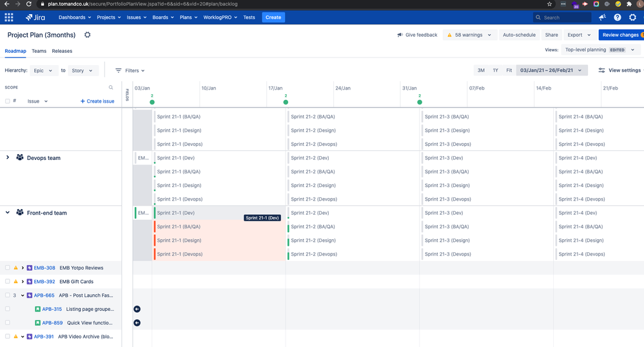Click the browser back arrow

click(x=7, y=4)
